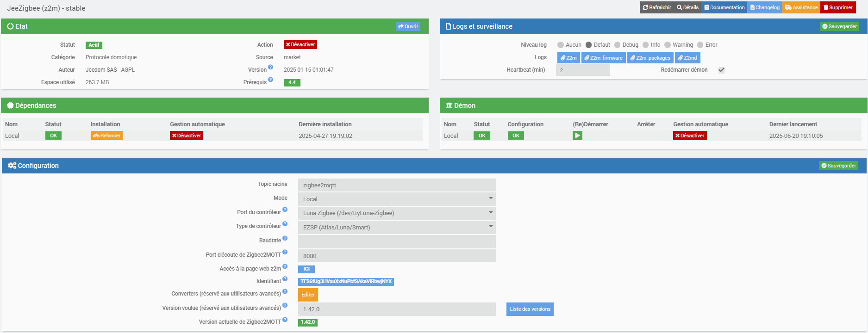This screenshot has height=333, width=868.
Task: Click ICI to open z2m web page
Action: [306, 269]
